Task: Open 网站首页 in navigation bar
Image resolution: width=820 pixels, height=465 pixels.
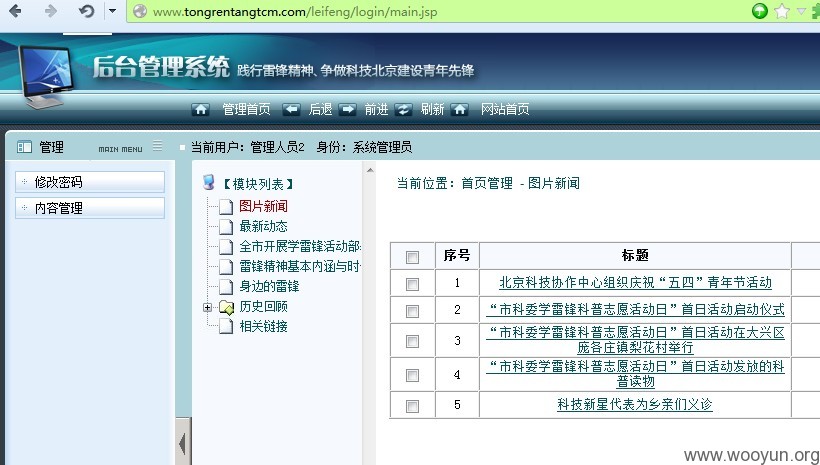Action: pos(505,109)
